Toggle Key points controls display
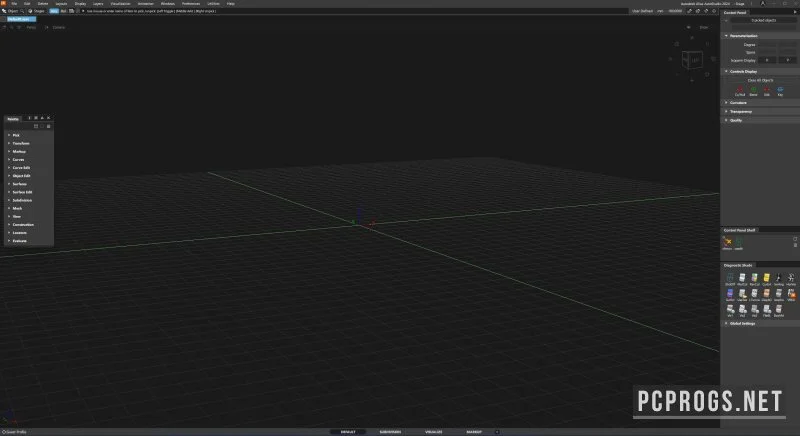 (780, 91)
